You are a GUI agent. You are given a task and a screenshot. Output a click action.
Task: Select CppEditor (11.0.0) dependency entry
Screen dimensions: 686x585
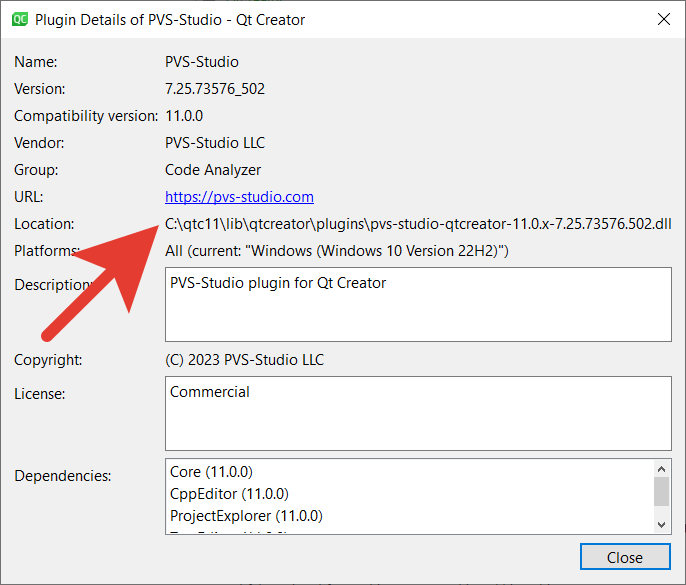[229, 493]
